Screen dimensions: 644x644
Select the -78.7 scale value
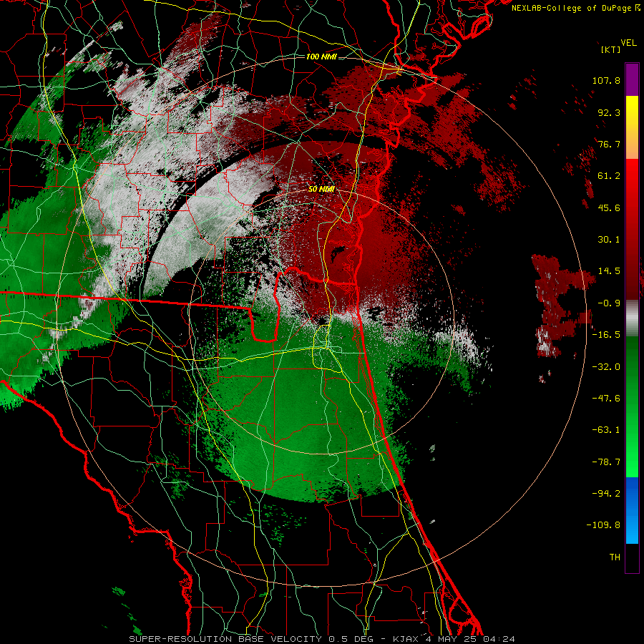tap(606, 462)
